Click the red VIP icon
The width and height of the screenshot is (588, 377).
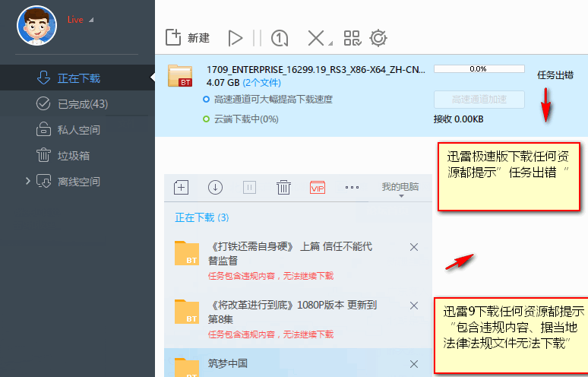[317, 187]
